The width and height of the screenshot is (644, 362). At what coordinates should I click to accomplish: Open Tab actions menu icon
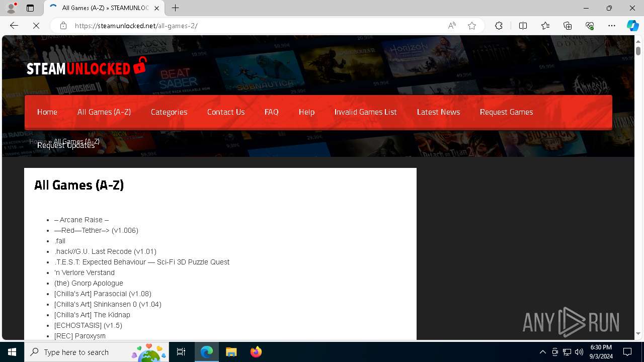coord(30,8)
